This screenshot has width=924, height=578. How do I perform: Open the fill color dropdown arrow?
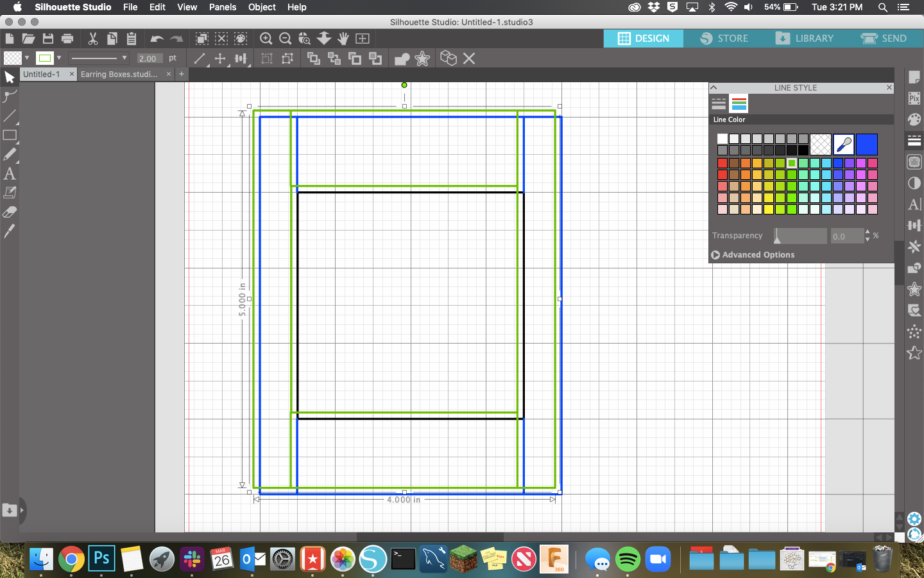tap(27, 58)
